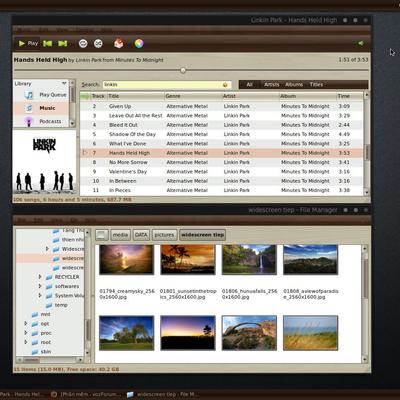The height and width of the screenshot is (400, 400).
Task: Sort songs by the Time column header
Action: pyautogui.click(x=349, y=96)
